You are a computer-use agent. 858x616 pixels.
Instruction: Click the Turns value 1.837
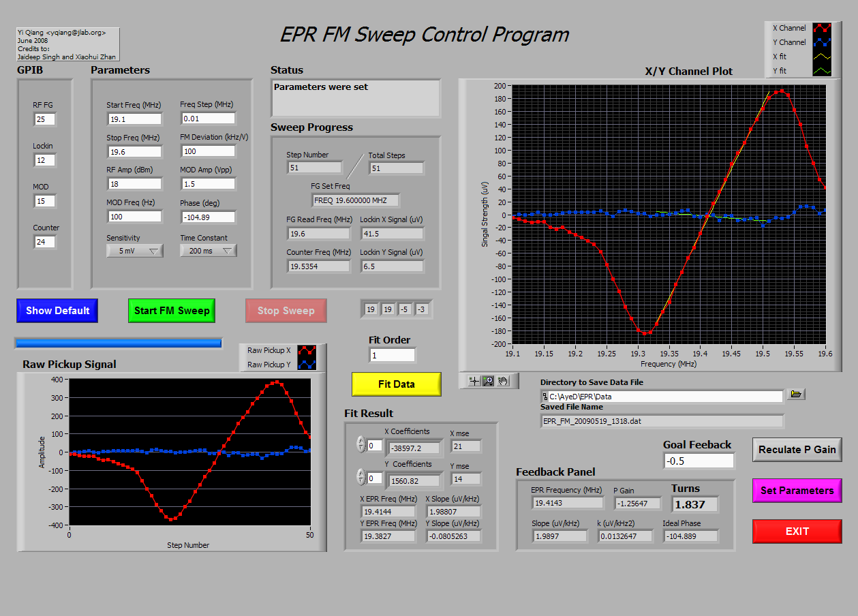coord(695,504)
